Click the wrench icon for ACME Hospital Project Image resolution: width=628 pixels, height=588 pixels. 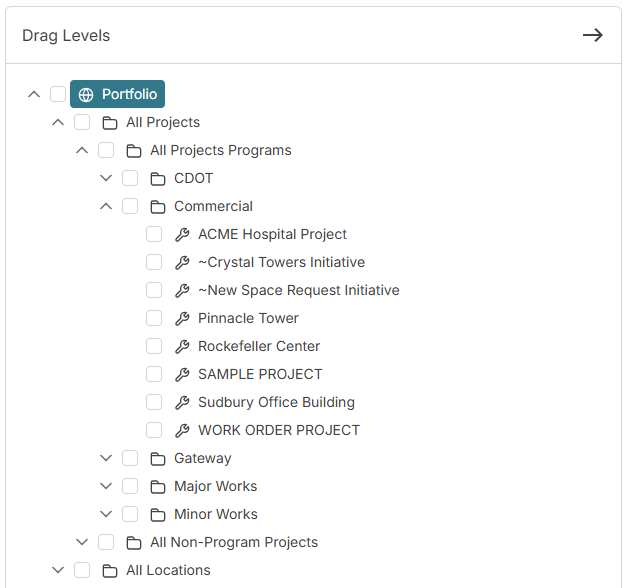click(182, 235)
